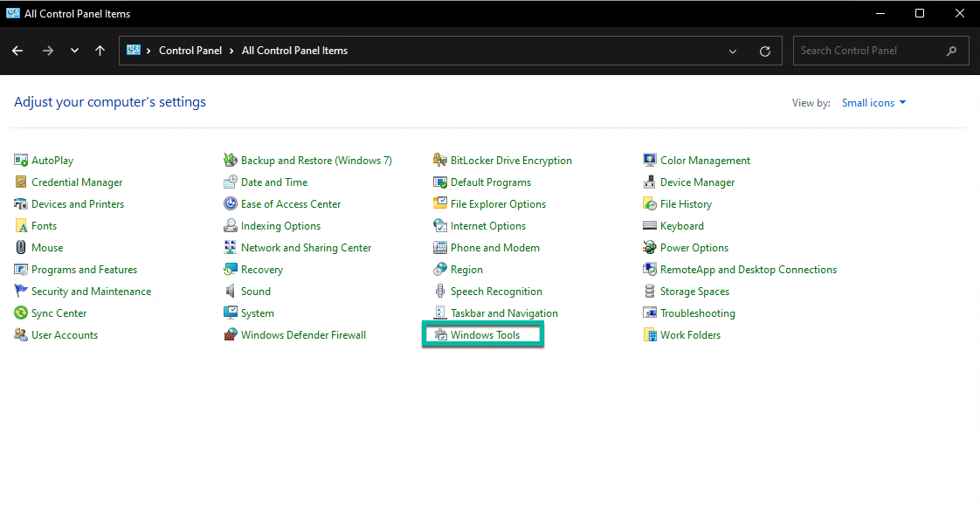
Task: Open Taskbar and Navigation icon
Action: point(440,313)
